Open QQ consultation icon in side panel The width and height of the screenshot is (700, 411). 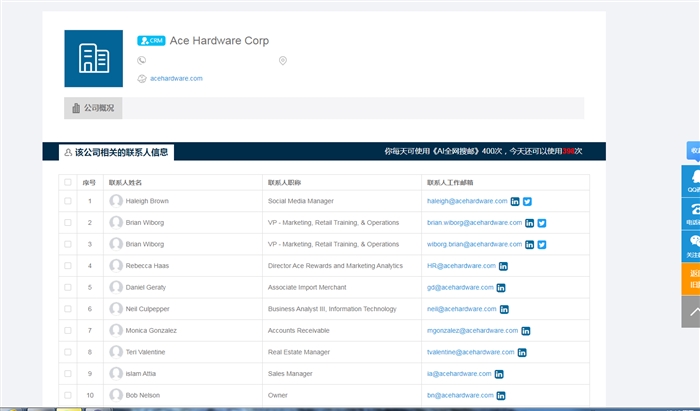click(x=691, y=181)
